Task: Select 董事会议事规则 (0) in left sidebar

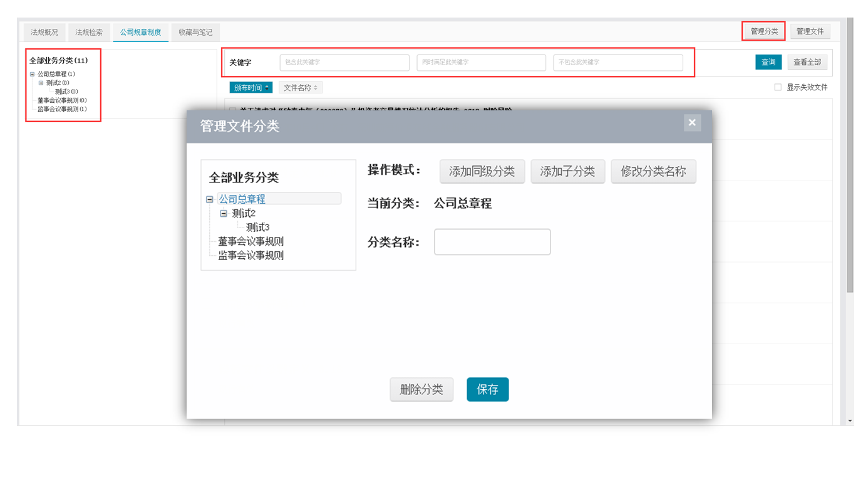Action: (x=62, y=100)
